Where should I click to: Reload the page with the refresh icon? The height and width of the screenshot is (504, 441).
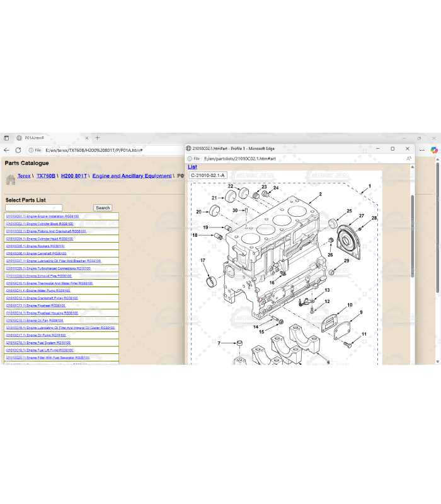point(18,150)
